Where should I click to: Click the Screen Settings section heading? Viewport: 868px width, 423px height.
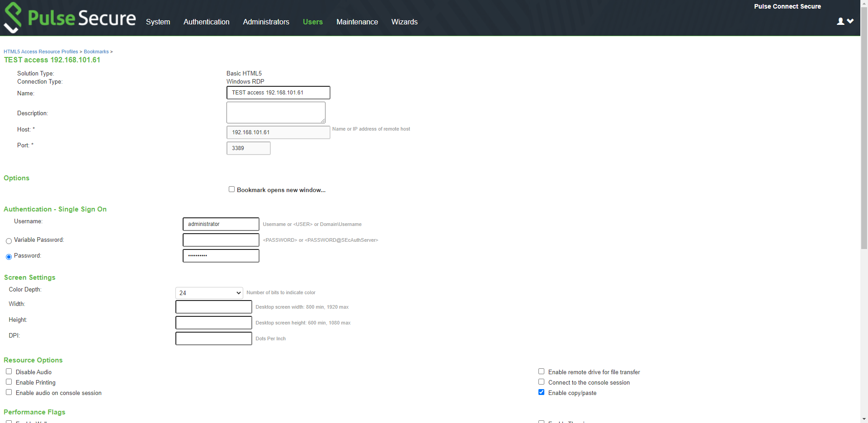click(30, 277)
